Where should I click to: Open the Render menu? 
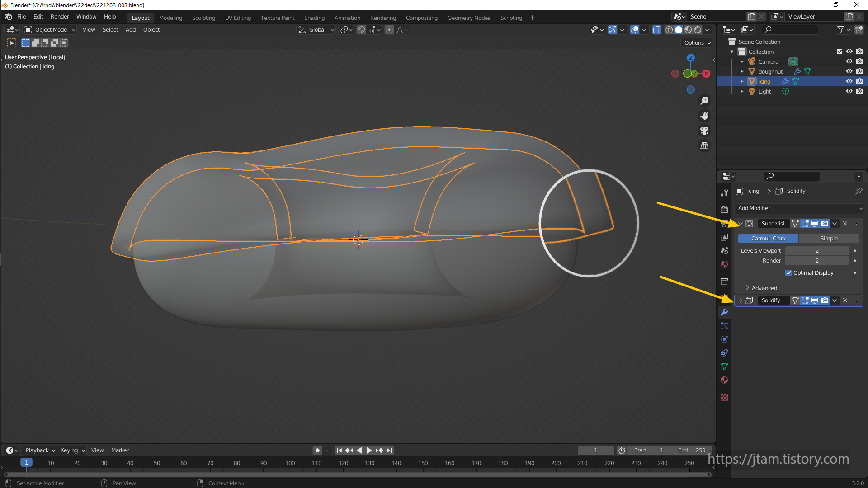60,17
